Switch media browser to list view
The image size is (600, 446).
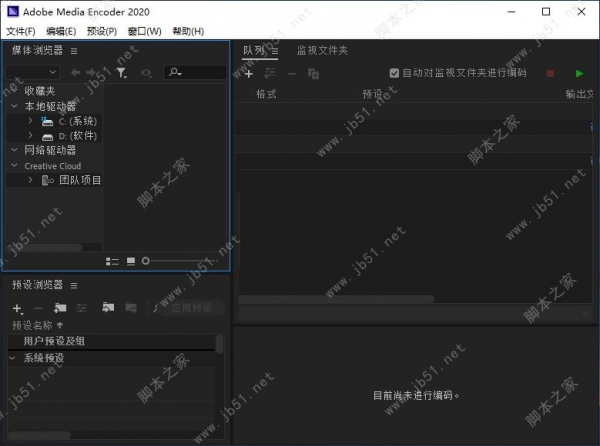point(112,260)
